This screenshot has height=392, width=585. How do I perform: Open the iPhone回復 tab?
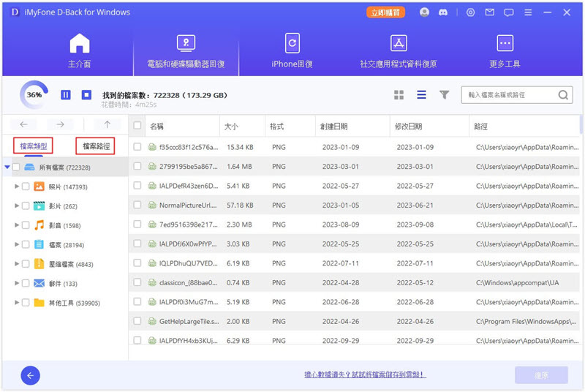(292, 50)
